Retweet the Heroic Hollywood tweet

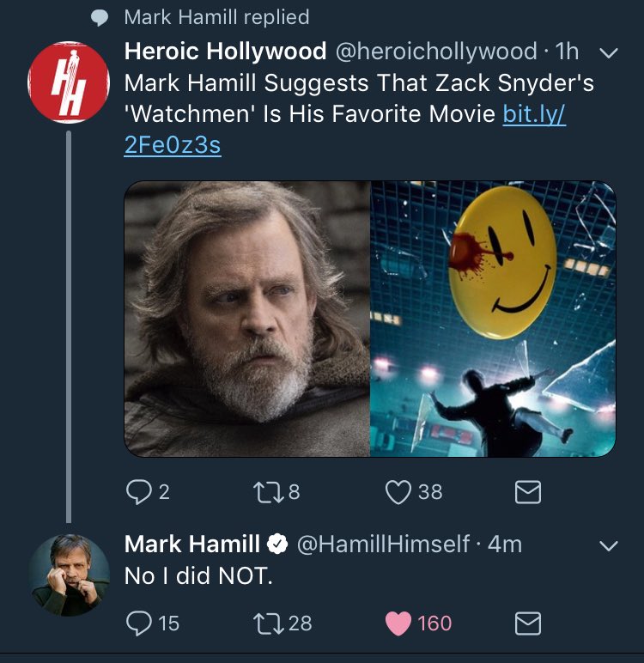point(268,493)
